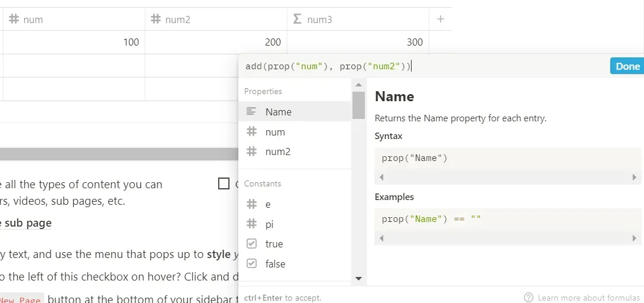The height and width of the screenshot is (303, 644).
Task: Toggle the to-do checkbox on the page
Action: tap(224, 184)
